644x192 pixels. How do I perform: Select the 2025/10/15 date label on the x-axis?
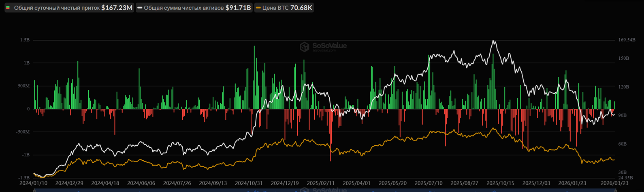click(x=500, y=183)
